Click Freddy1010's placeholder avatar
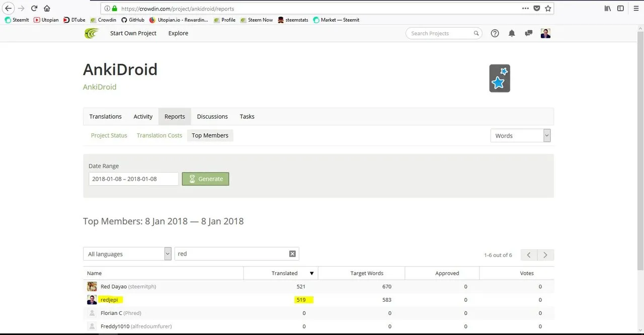644x335 pixels. coord(92,326)
